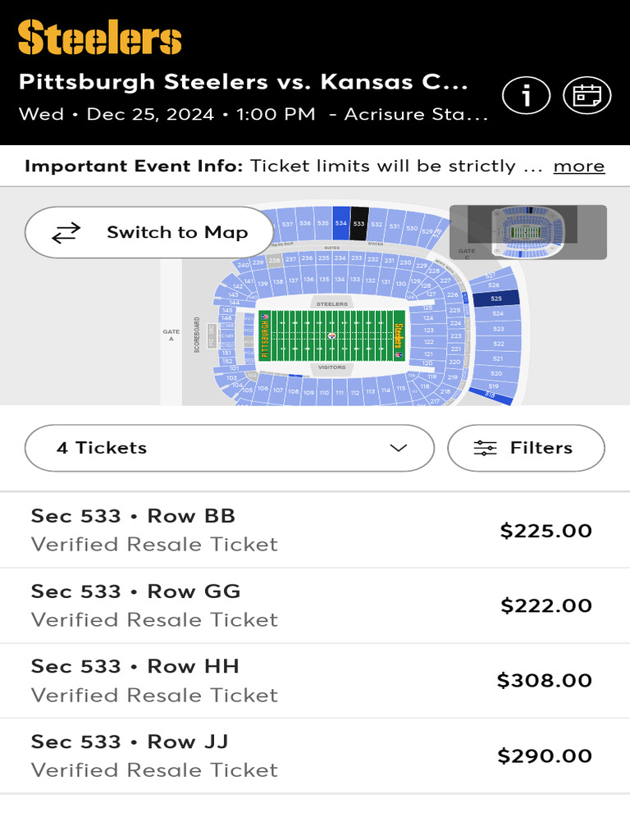Open event info icon
This screenshot has height=840, width=630.
tap(526, 96)
